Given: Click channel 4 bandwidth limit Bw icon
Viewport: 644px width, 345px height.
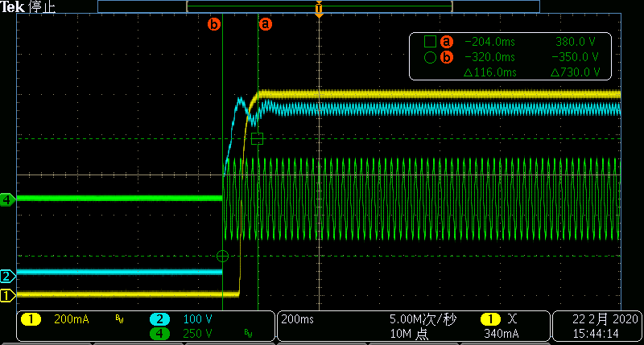Looking at the screenshot, I should click(248, 333).
